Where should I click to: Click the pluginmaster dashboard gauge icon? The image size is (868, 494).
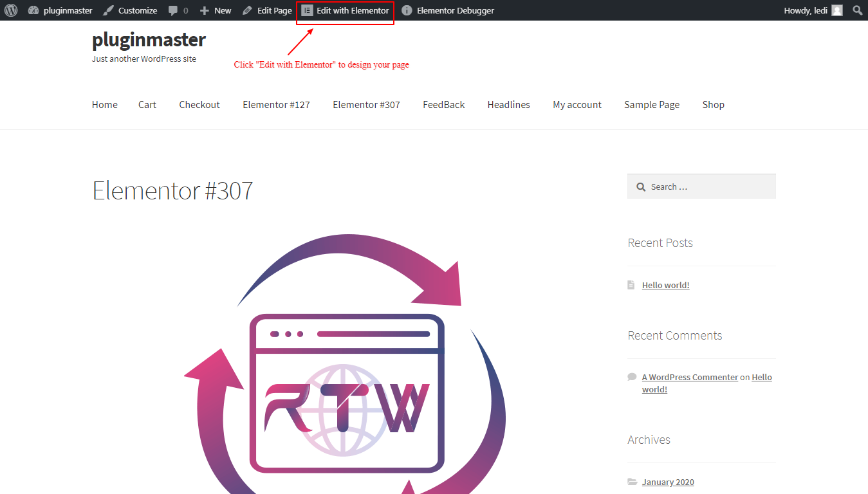(x=33, y=10)
